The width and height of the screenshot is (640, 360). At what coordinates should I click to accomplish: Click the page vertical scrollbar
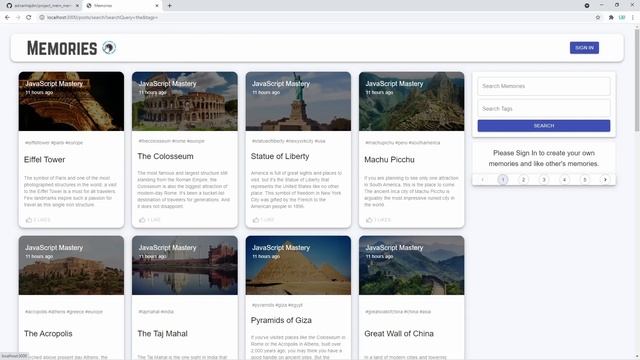click(637, 80)
